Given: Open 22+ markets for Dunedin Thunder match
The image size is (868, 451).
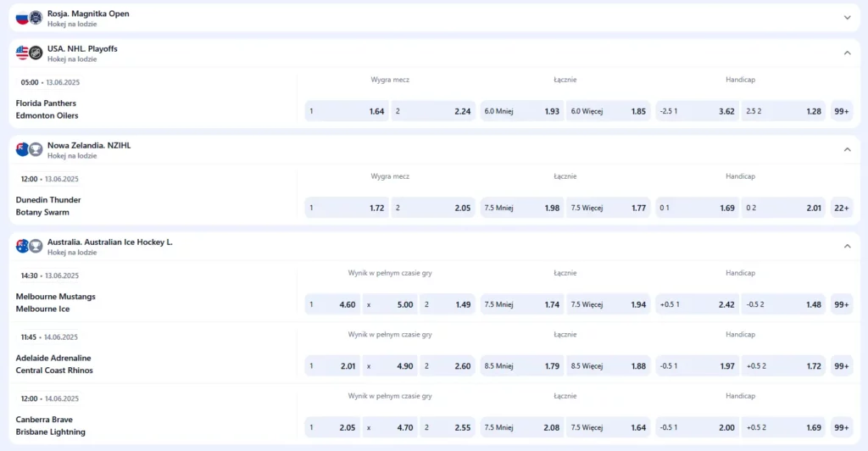Looking at the screenshot, I should pos(842,208).
